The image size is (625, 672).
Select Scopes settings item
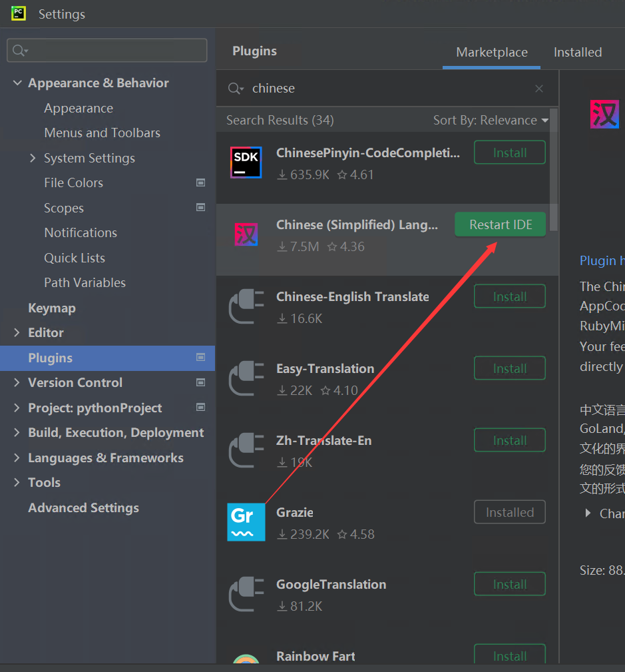[64, 208]
